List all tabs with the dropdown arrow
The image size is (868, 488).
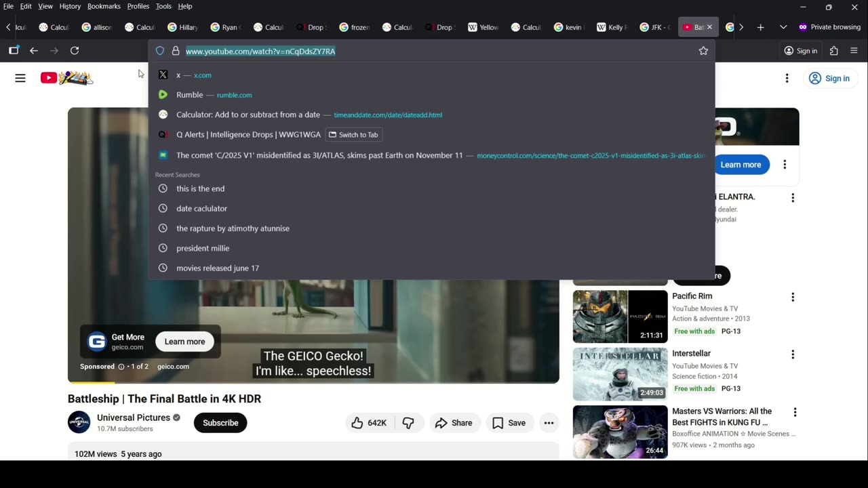[x=783, y=27]
